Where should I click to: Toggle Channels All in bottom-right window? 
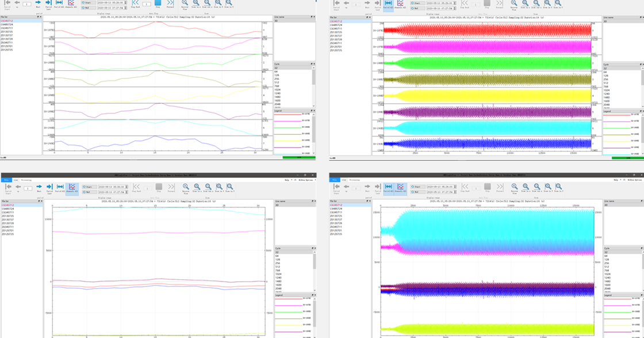[400, 188]
